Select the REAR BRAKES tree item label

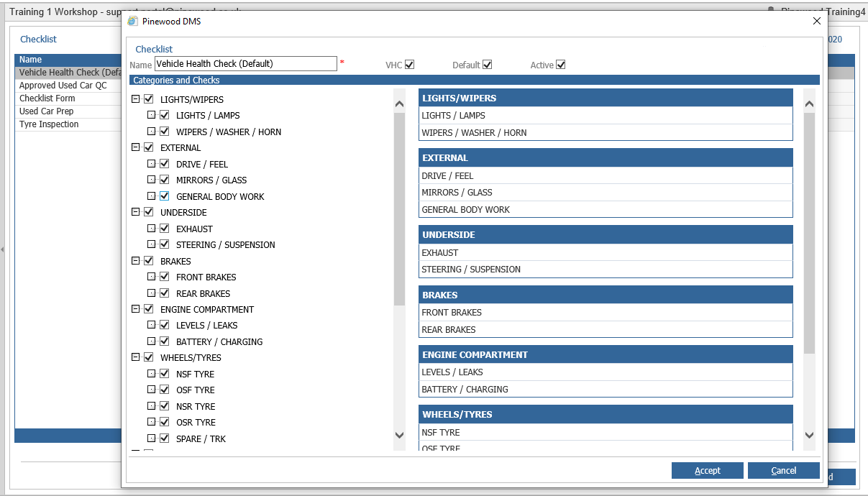(x=203, y=293)
